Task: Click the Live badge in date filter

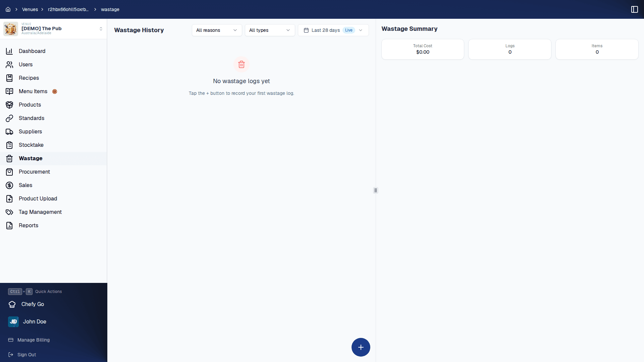Action: tap(349, 30)
